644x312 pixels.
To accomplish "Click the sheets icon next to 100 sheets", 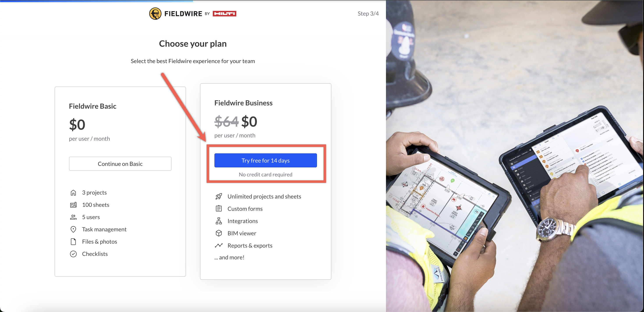I will pos(73,205).
